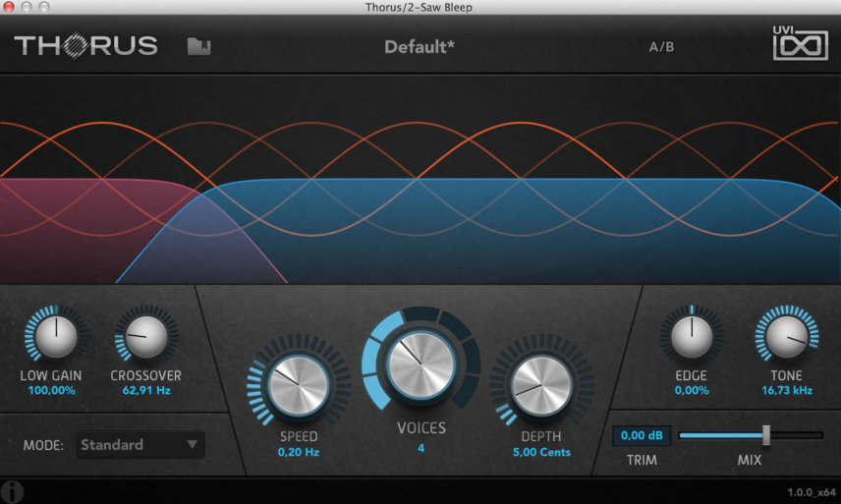
Task: Click the Crossover knob
Action: tap(145, 337)
